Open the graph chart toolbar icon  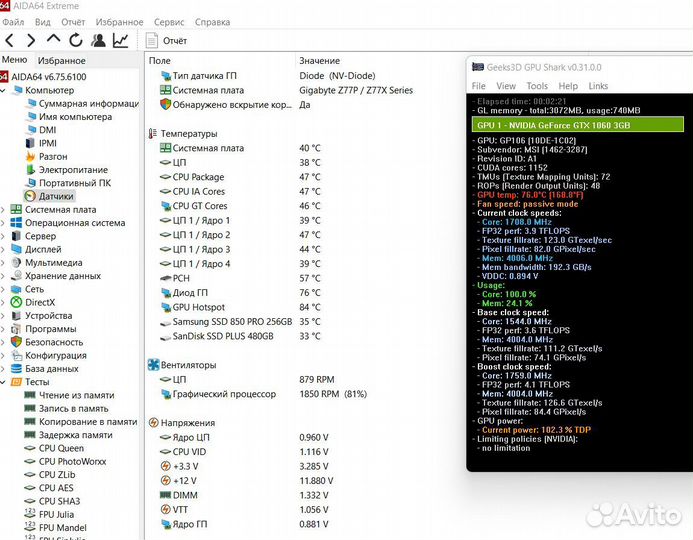(121, 41)
